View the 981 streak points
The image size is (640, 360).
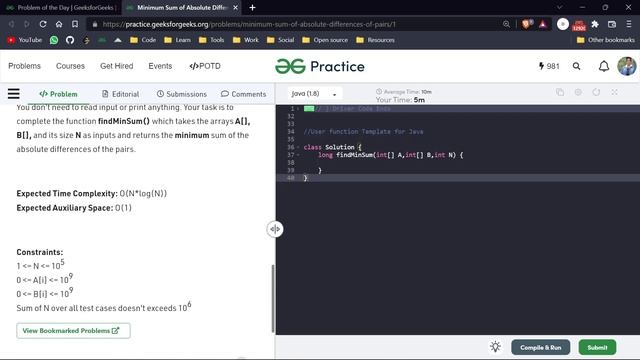point(549,66)
